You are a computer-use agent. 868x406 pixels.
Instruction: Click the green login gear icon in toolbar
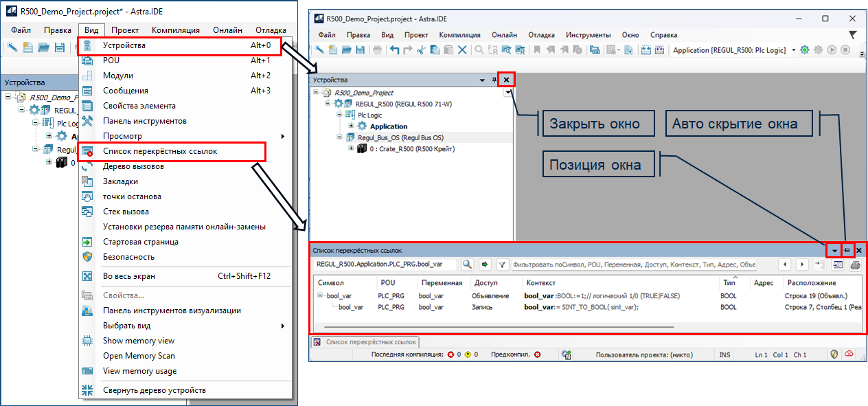tap(806, 50)
